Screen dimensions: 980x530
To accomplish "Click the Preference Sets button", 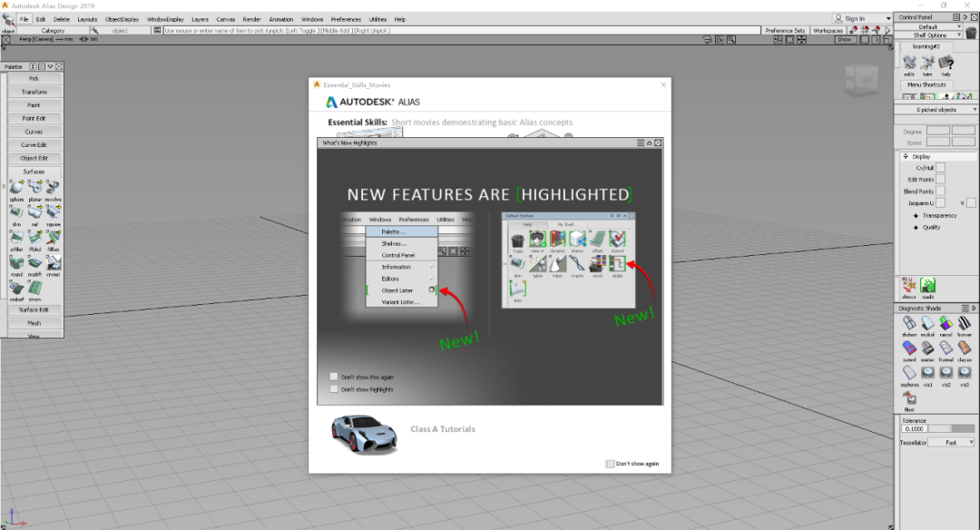I will coord(785,30).
